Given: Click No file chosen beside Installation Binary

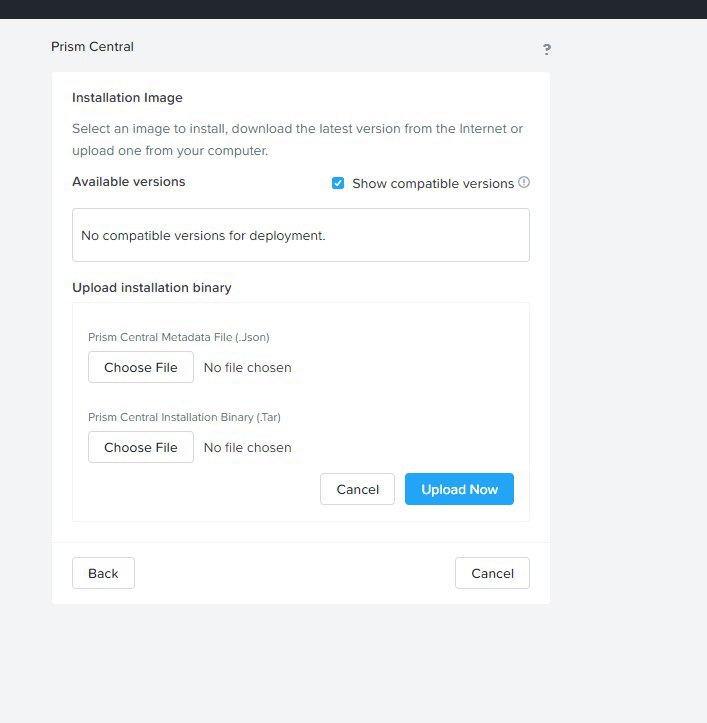Looking at the screenshot, I should coord(248,447).
